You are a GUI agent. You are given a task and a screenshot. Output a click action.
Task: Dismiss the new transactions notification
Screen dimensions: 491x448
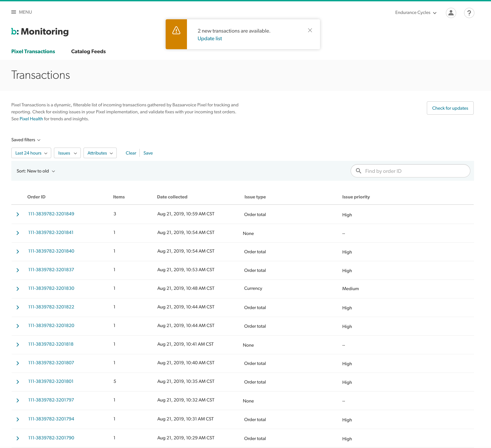tap(310, 30)
